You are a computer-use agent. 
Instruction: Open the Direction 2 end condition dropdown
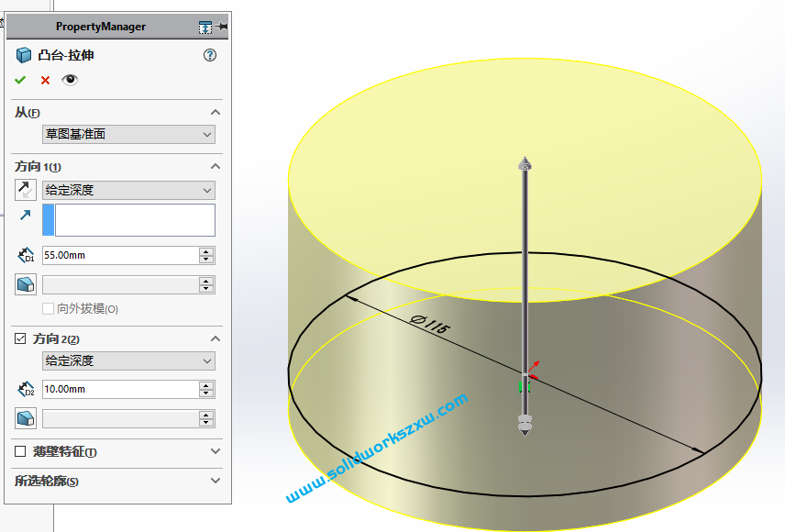coord(128,360)
